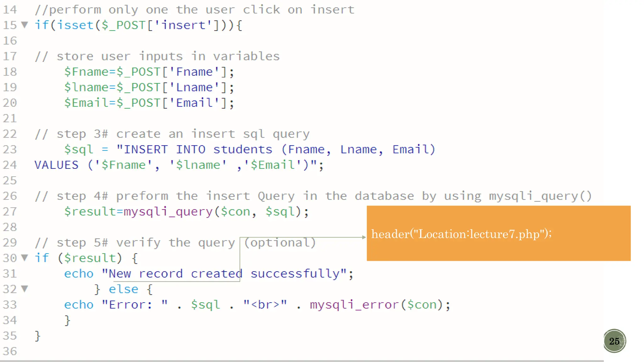The image size is (644, 362).
Task: Click the slide number 25 badge
Action: click(614, 341)
